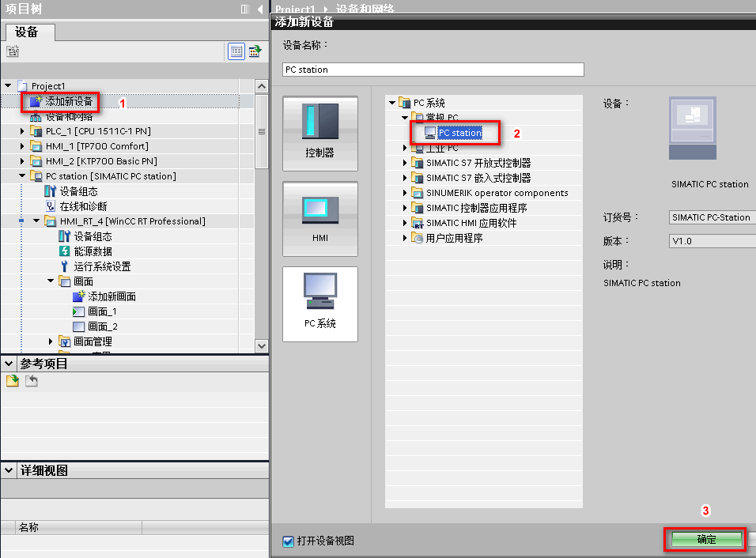Select the PC 系统 device category button

tap(320, 304)
